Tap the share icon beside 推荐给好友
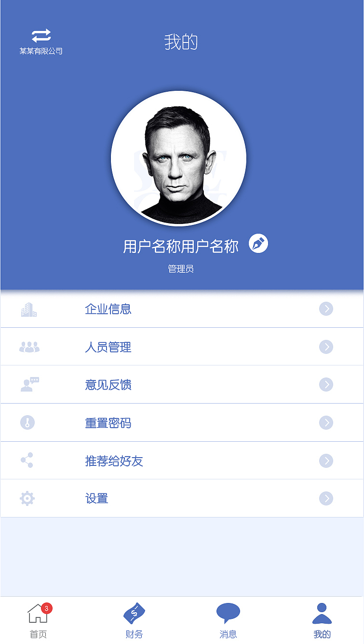The image size is (364, 644). click(x=27, y=460)
